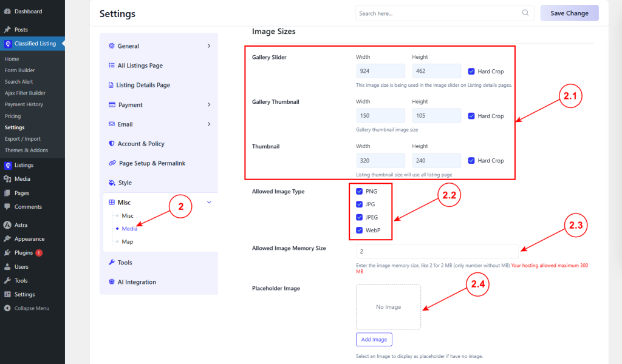Toggle the WebP image type checkbox
The height and width of the screenshot is (364, 622).
(360, 230)
